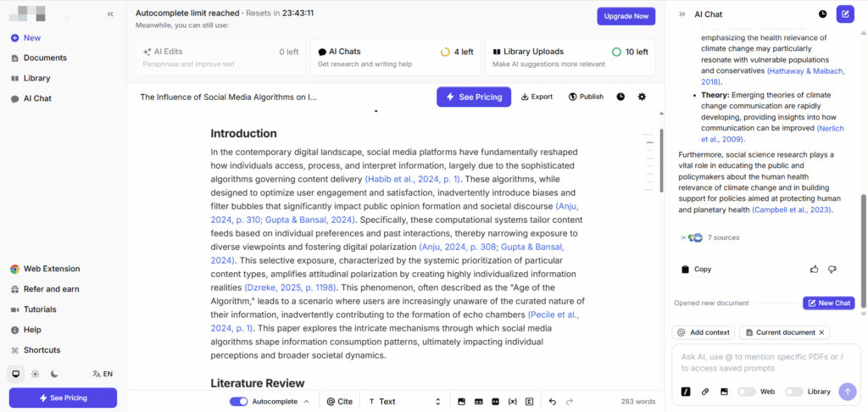Screen dimensions: 868x412
Task: Enable Web search toggle
Action: point(746,392)
